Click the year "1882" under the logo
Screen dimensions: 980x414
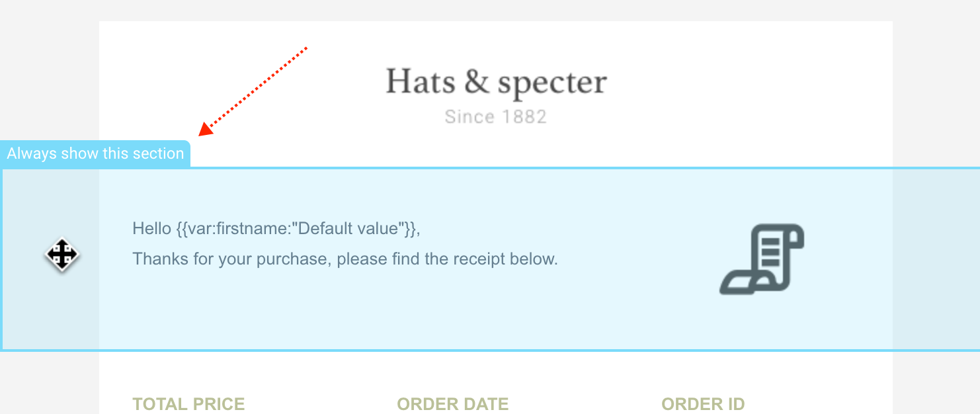click(x=523, y=117)
